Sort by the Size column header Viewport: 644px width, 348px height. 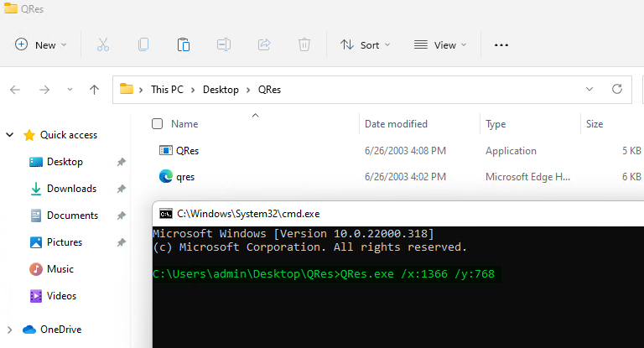(x=595, y=123)
